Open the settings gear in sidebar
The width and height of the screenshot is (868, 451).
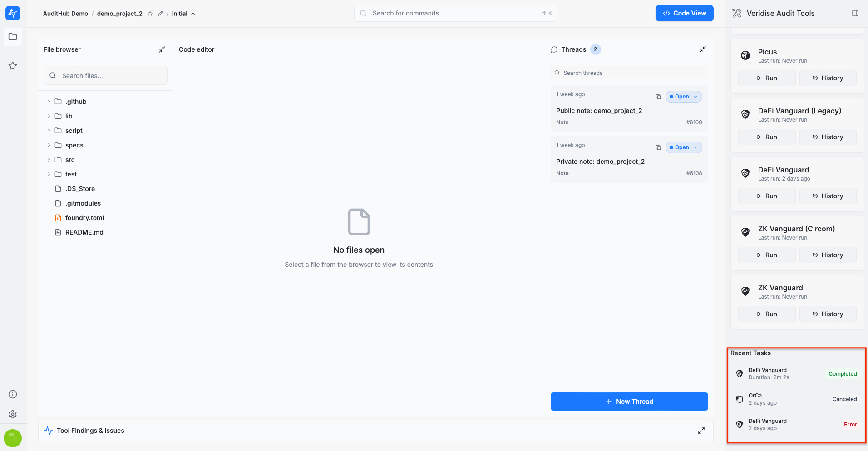point(13,414)
